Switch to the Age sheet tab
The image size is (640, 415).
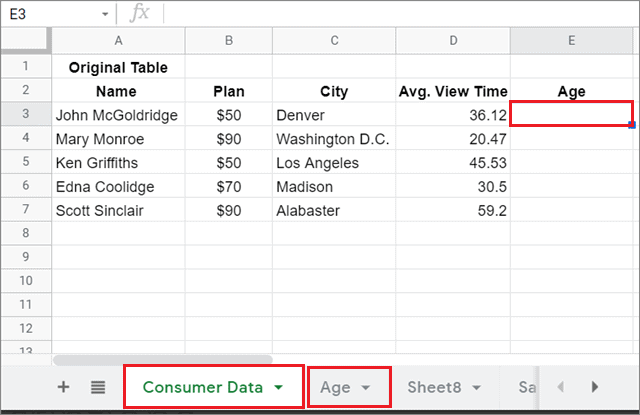click(335, 387)
